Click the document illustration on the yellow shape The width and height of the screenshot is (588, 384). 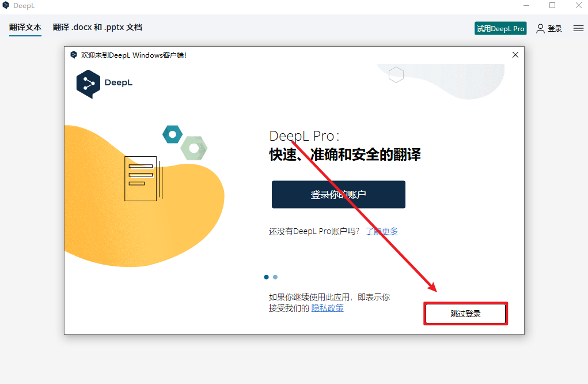tap(142, 178)
